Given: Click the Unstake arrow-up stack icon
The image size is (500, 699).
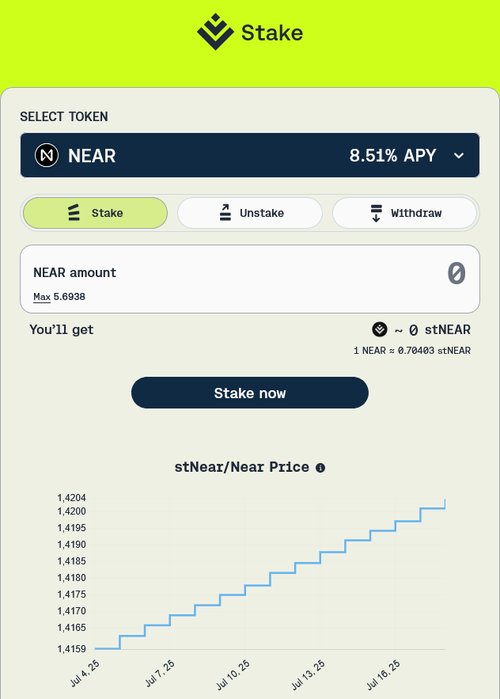Looking at the screenshot, I should pos(225,213).
